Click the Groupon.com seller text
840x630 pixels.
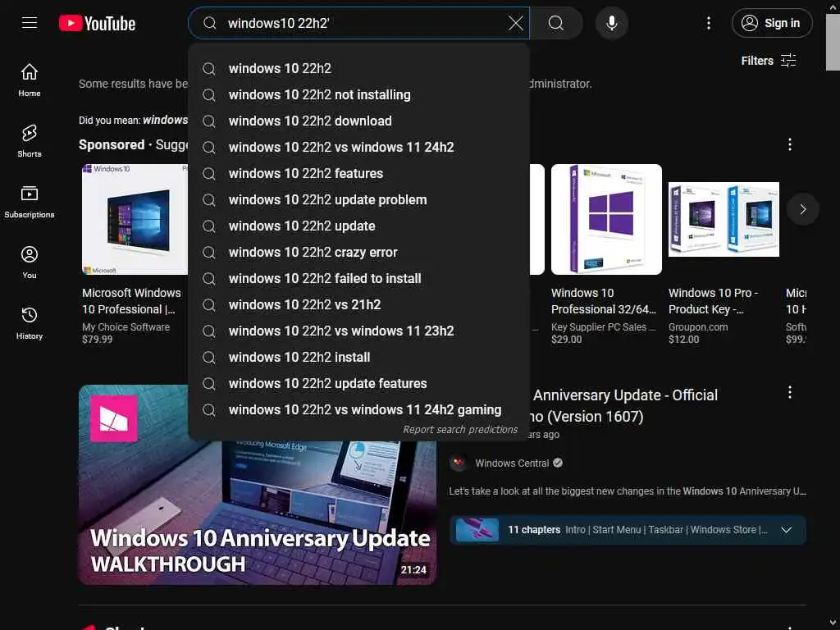point(698,326)
